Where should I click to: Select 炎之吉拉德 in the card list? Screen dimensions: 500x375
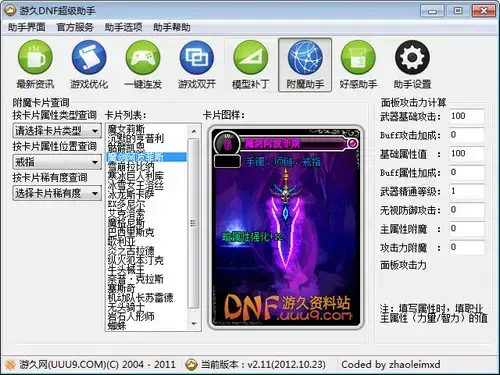click(x=131, y=250)
